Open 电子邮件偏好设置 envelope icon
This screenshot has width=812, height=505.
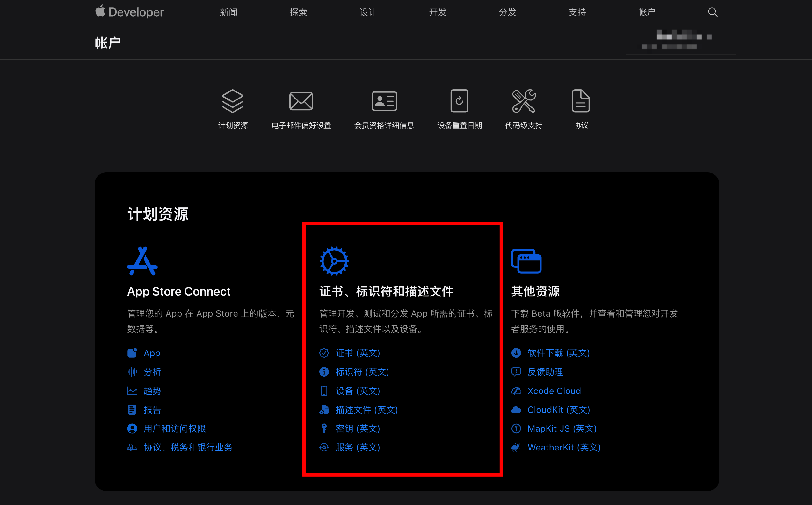coord(301,101)
